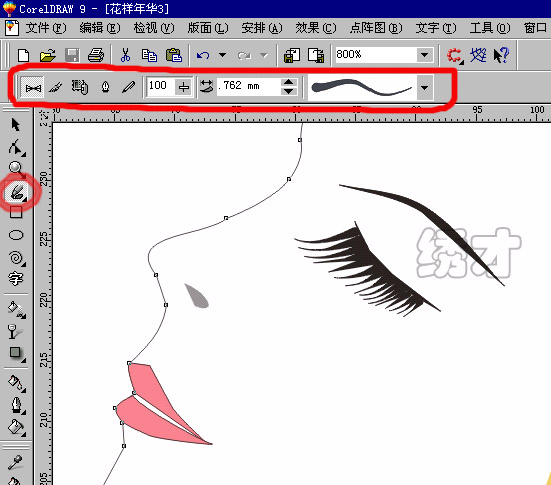Click the Print icon
The image size is (551, 485).
coord(96,55)
